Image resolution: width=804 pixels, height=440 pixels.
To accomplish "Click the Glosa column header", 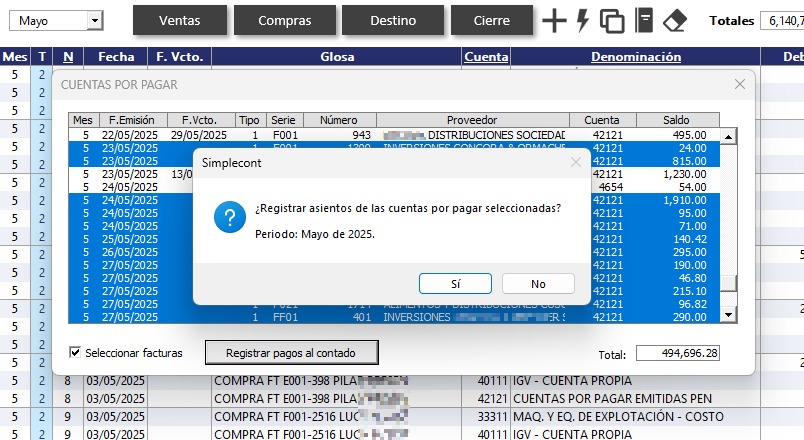I will pos(337,56).
